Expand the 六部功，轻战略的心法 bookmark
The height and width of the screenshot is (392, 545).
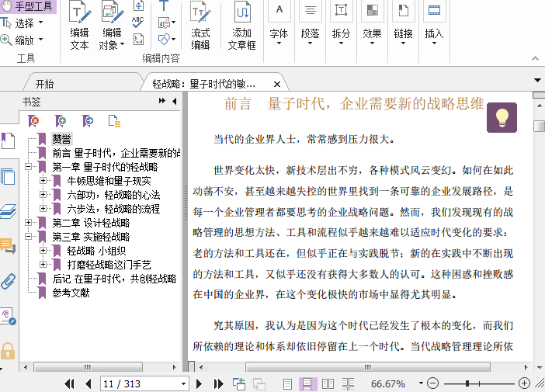(x=43, y=195)
